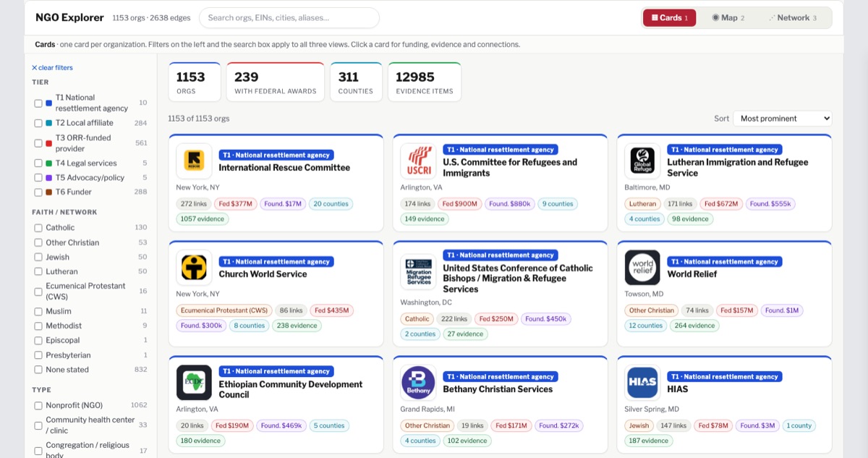Switch to the Cards view tab
The height and width of the screenshot is (458, 868).
pos(669,17)
